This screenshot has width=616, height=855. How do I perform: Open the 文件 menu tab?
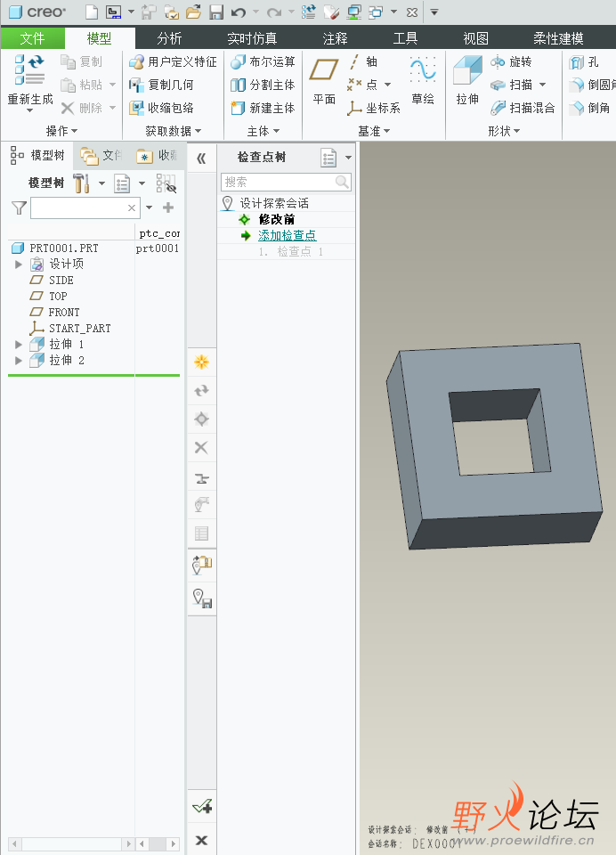pyautogui.click(x=32, y=38)
